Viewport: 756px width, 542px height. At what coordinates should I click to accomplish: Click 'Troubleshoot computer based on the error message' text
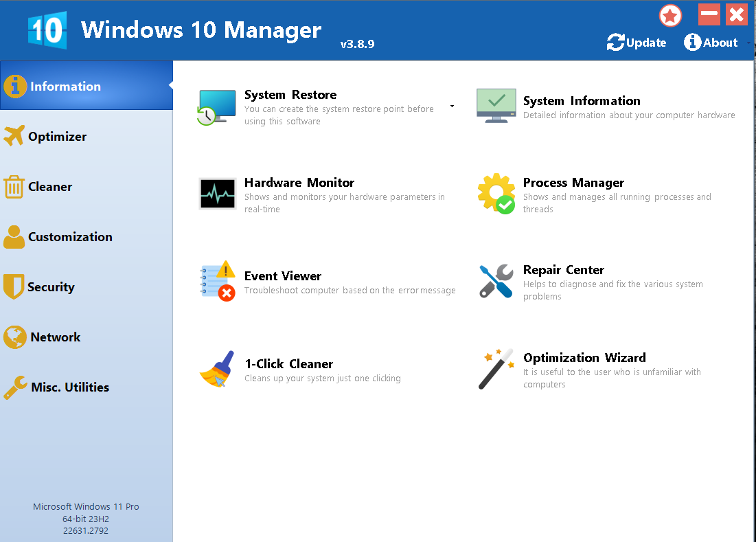coord(350,291)
